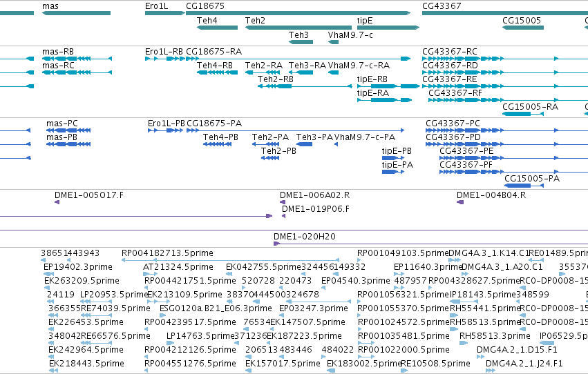Select the tipE-PB protein label
The width and height of the screenshot is (588, 374).
click(397, 151)
